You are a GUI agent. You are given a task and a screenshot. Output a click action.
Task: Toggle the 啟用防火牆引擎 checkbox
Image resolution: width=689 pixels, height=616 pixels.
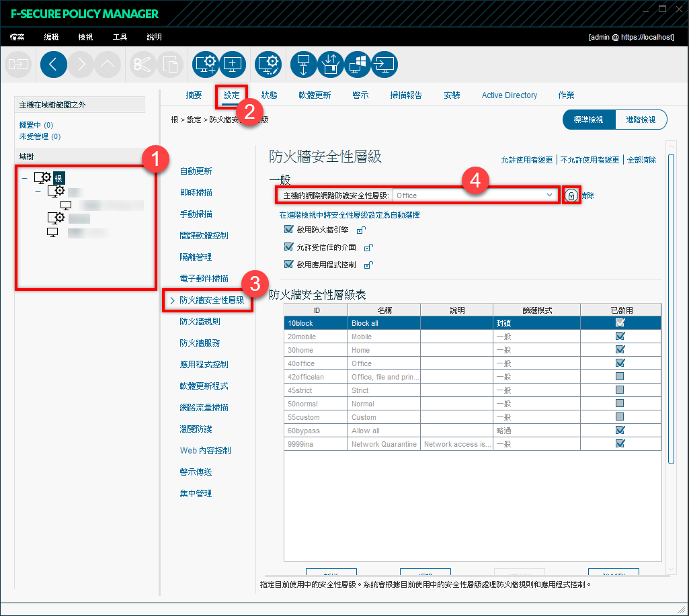pyautogui.click(x=288, y=229)
